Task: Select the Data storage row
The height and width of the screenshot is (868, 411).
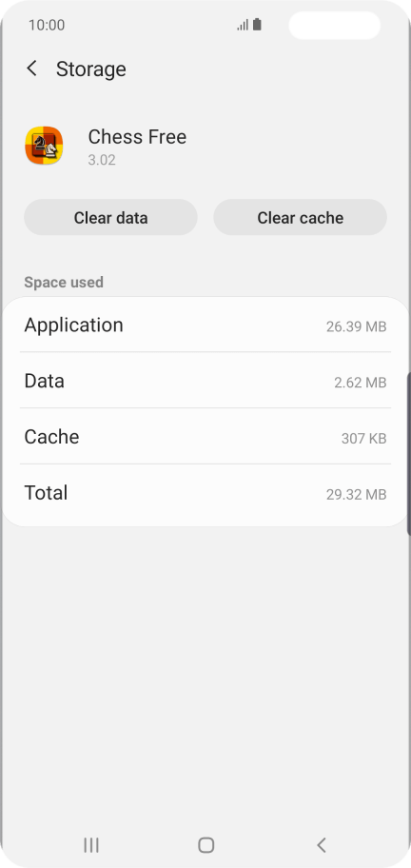Action: tap(205, 381)
